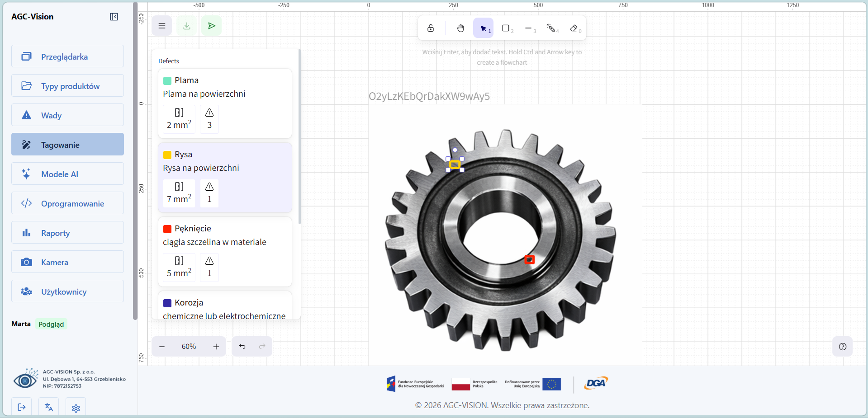868x418 pixels.
Task: Toggle the canvas lock icon
Action: [431, 28]
